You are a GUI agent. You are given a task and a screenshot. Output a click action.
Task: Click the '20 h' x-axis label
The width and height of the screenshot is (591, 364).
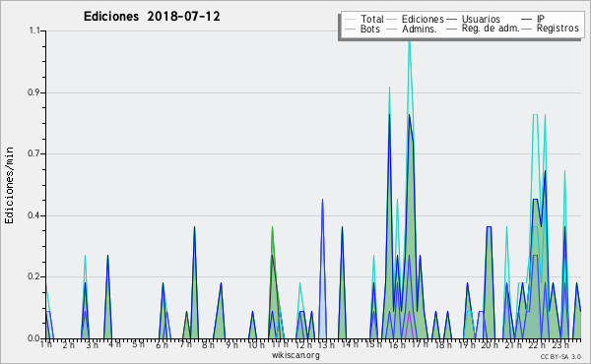point(490,344)
